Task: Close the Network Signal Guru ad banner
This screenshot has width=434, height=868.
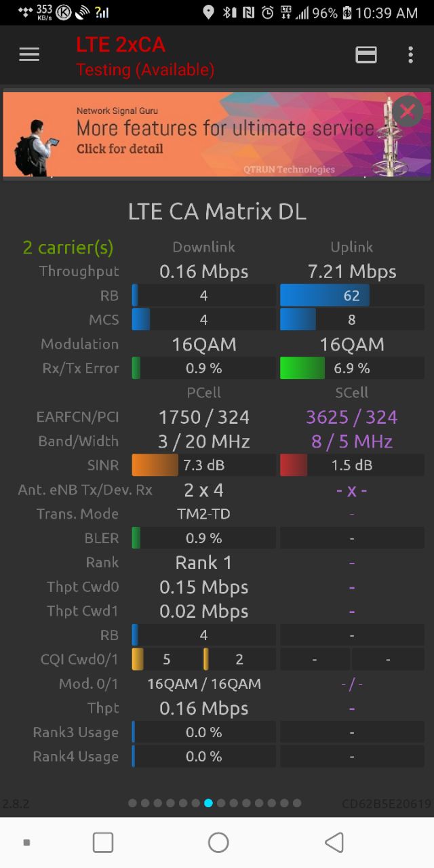Action: (x=408, y=112)
